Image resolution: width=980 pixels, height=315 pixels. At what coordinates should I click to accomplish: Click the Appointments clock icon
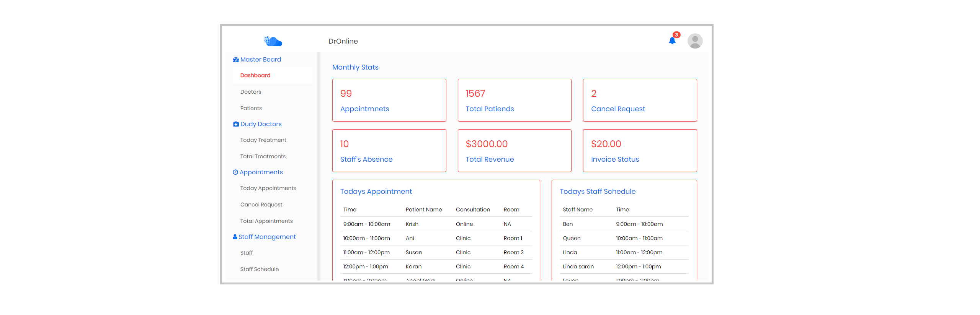(235, 172)
